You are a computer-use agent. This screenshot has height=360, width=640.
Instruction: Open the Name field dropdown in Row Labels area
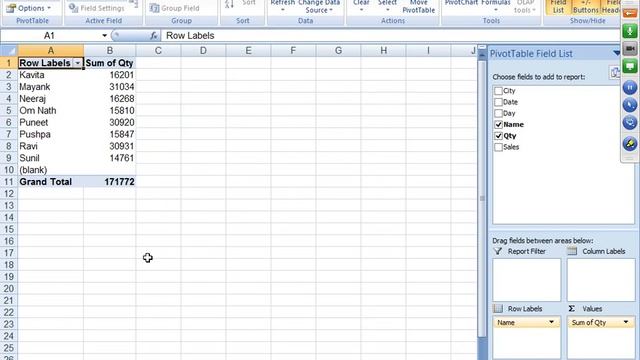551,322
